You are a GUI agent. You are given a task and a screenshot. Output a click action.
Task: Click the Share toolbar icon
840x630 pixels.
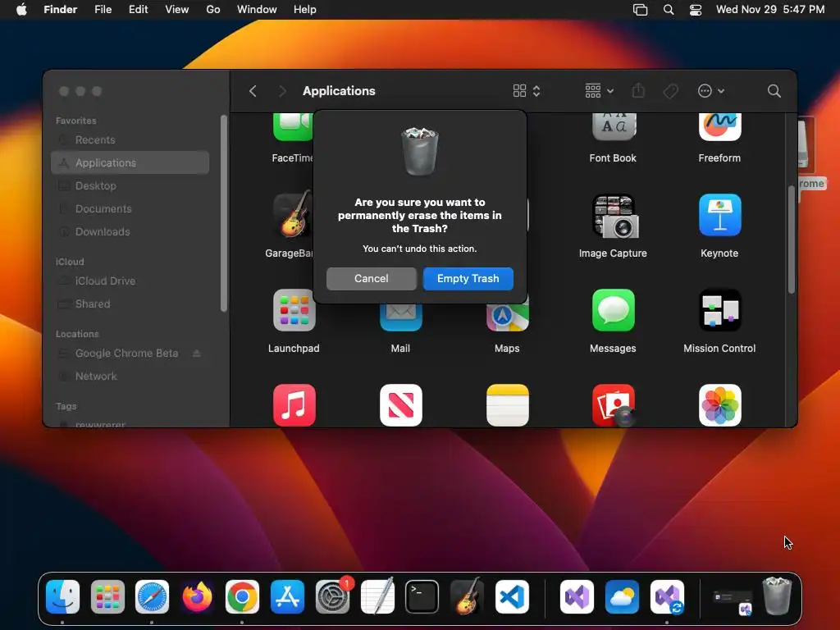[x=638, y=91]
